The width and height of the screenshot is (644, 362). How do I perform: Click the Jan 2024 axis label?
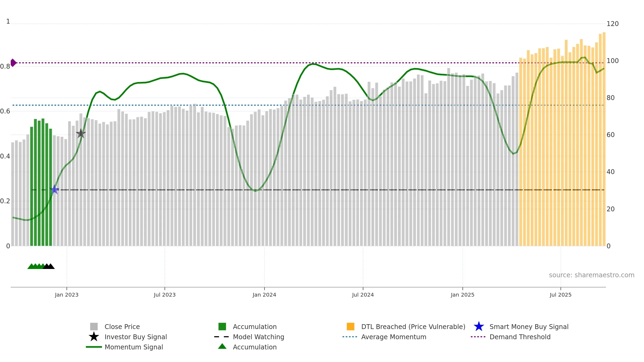click(x=264, y=295)
